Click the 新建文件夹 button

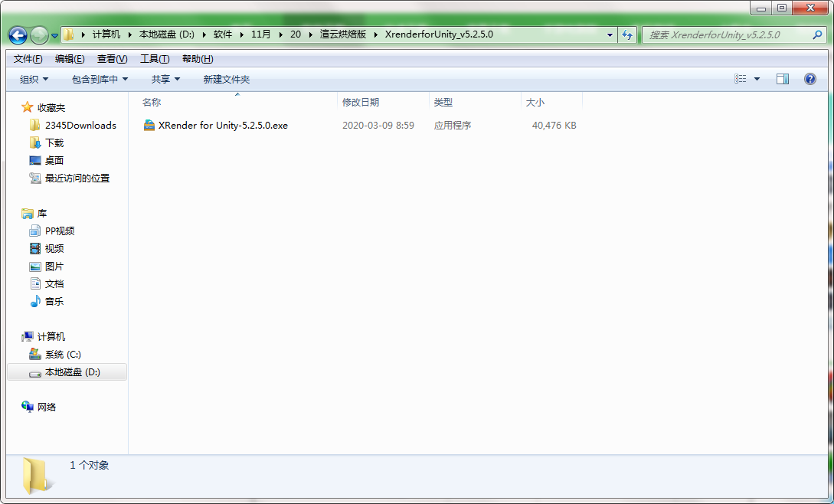pyautogui.click(x=227, y=80)
